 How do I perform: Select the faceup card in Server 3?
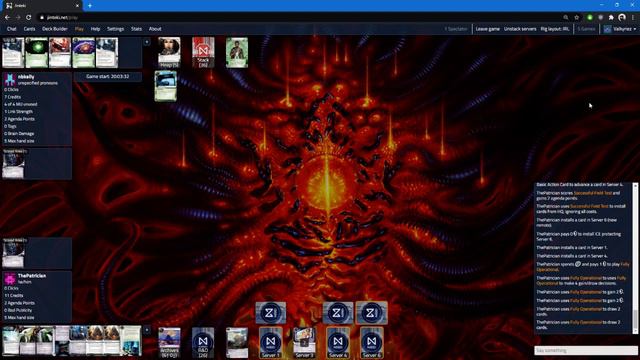tap(304, 342)
